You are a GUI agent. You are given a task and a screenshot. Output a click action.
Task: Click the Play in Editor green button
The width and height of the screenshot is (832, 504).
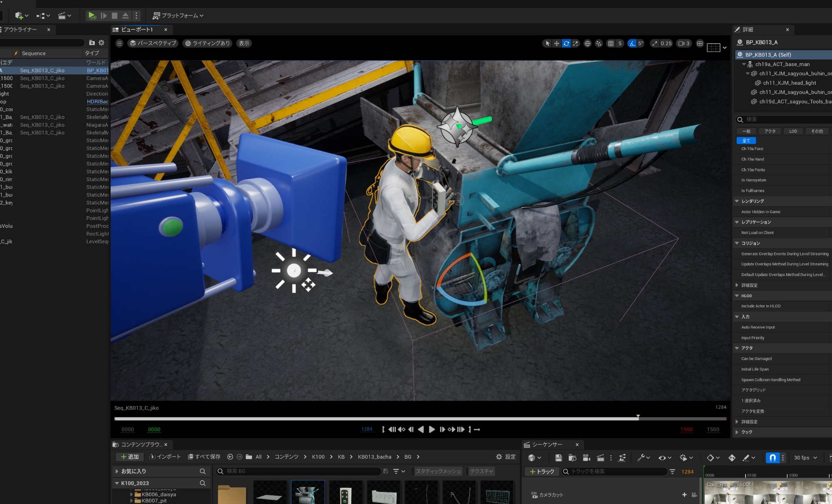pyautogui.click(x=92, y=16)
